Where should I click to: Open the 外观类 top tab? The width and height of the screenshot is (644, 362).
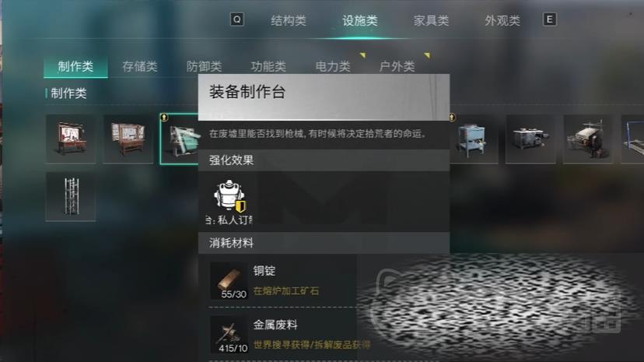(502, 20)
